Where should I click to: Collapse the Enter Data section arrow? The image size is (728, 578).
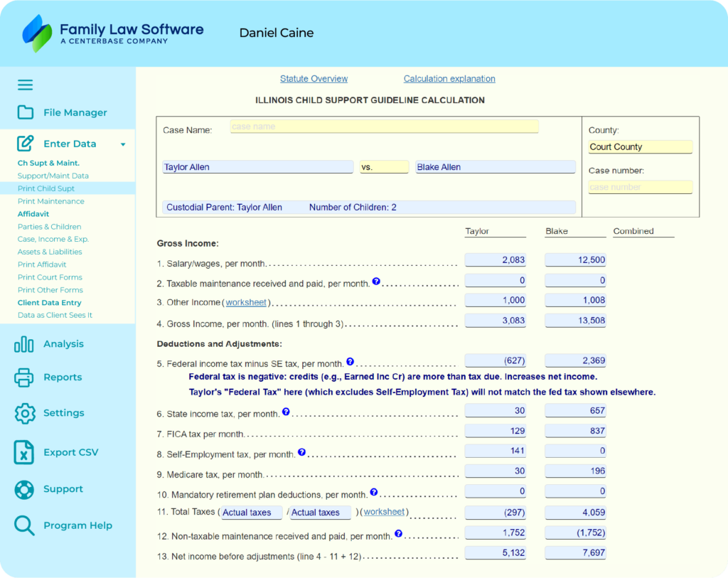point(123,144)
